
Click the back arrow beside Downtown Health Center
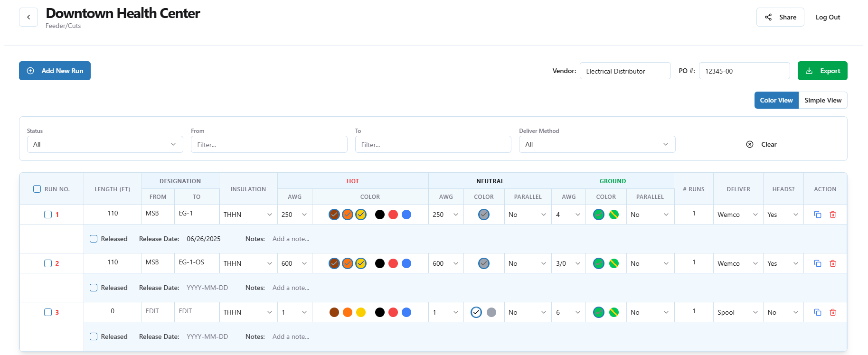click(x=28, y=17)
